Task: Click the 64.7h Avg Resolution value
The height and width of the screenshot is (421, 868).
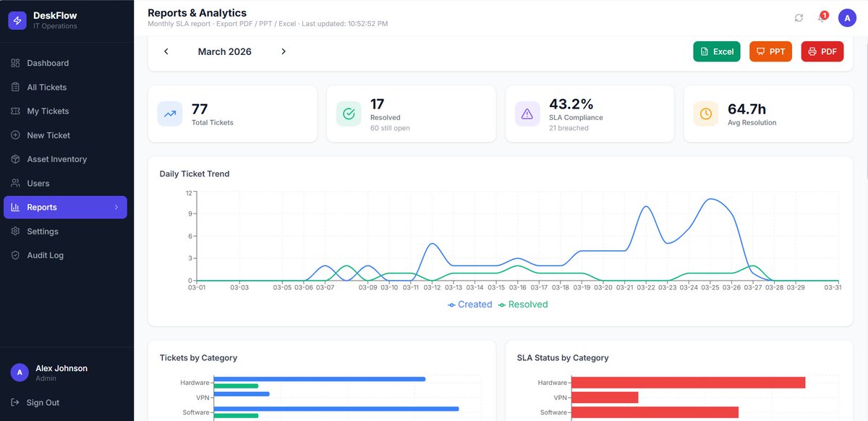Action: click(747, 109)
